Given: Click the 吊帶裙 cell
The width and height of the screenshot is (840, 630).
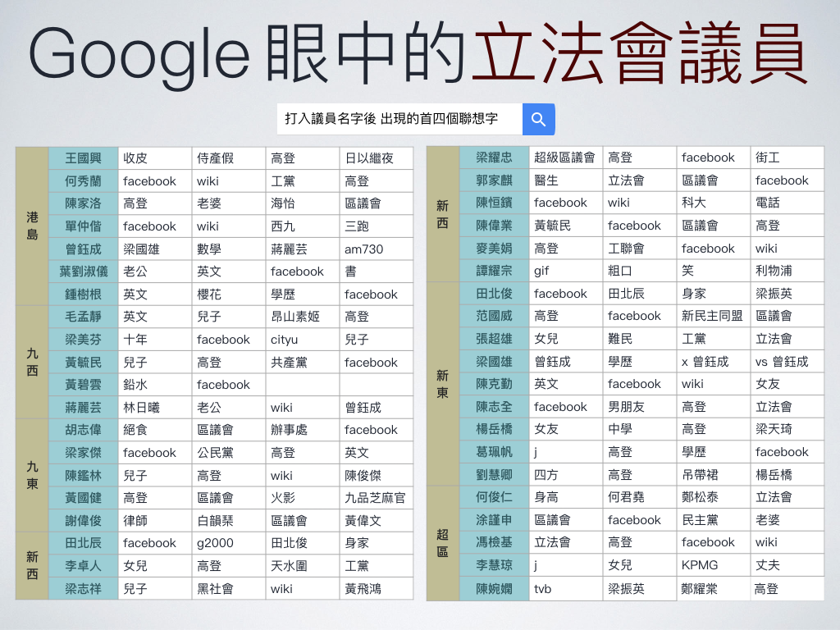Looking at the screenshot, I should pos(713,475).
